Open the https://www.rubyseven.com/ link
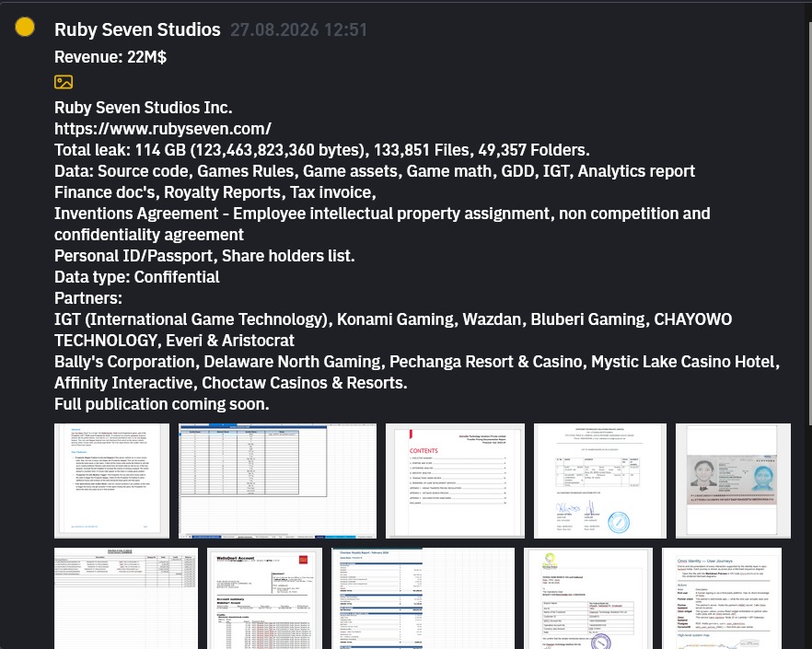Screen dimensions: 812x649 (163, 129)
